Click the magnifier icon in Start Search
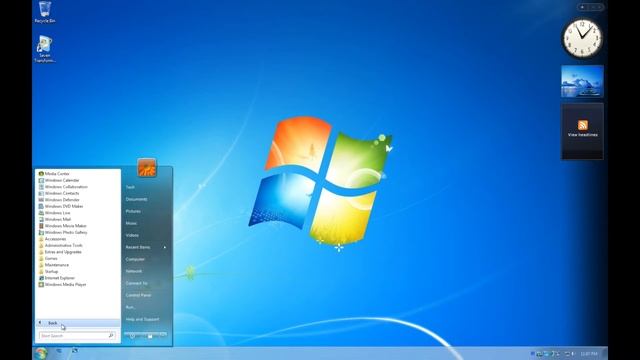The height and width of the screenshot is (360, 640). click(111, 336)
